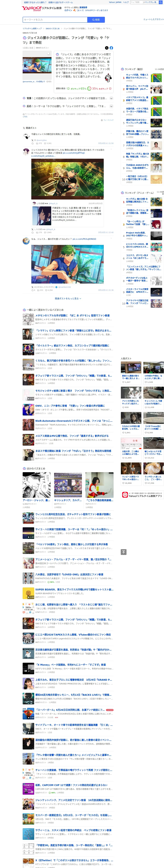Open the Yahoo! JAPAN top link
This screenshot has width=164, height=868.
point(115,2)
